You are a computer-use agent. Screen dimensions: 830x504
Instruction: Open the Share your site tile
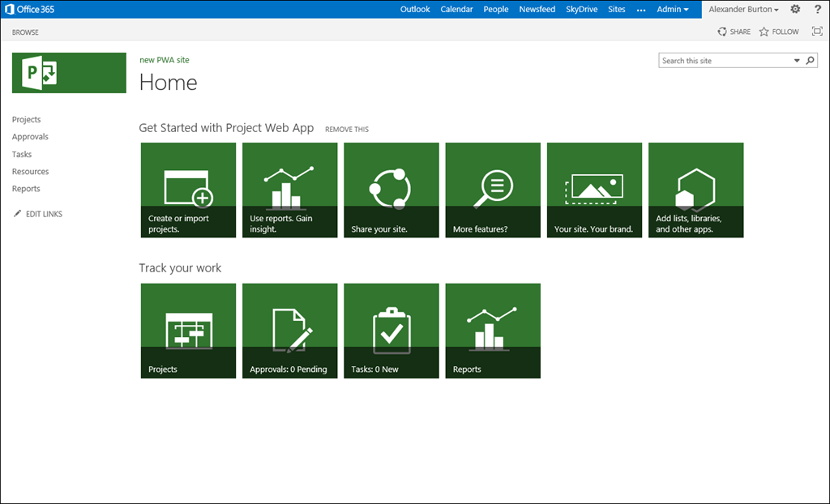pyautogui.click(x=391, y=190)
